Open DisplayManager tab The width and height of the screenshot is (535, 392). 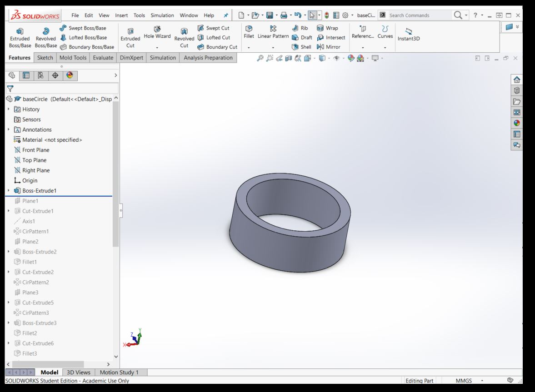tap(70, 75)
